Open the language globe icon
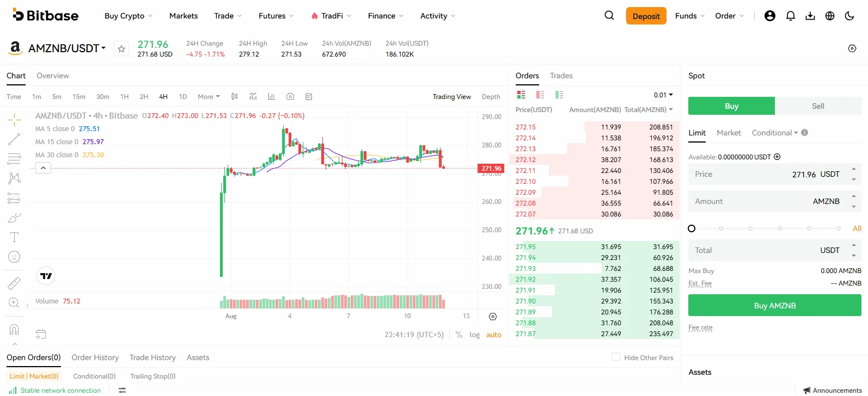The width and height of the screenshot is (868, 396). click(830, 16)
